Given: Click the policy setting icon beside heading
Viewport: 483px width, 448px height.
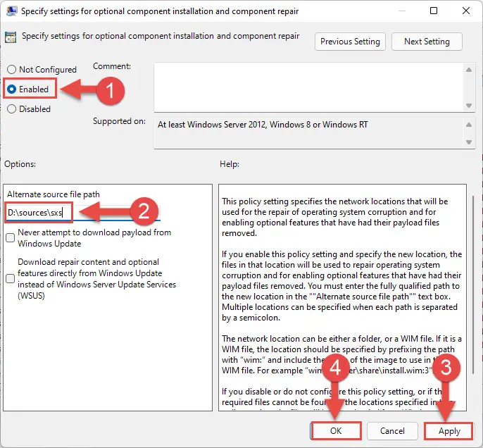Looking at the screenshot, I should click(11, 37).
